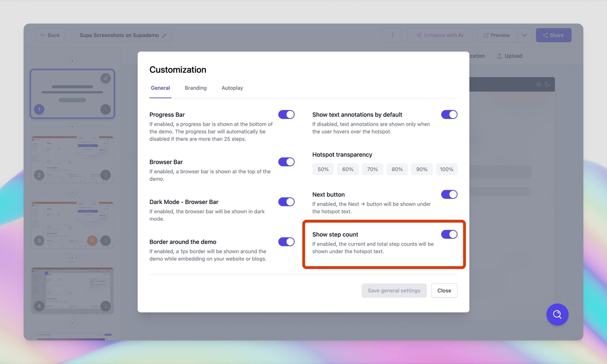This screenshot has height=364, width=607.
Task: Select slide 4 thumbnail
Action: [x=72, y=290]
